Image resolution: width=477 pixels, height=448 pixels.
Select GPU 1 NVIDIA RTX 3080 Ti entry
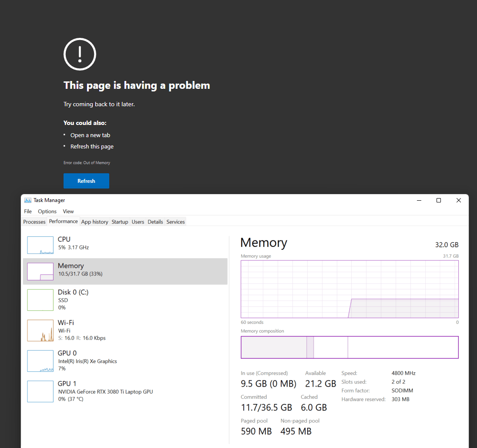tap(40, 391)
